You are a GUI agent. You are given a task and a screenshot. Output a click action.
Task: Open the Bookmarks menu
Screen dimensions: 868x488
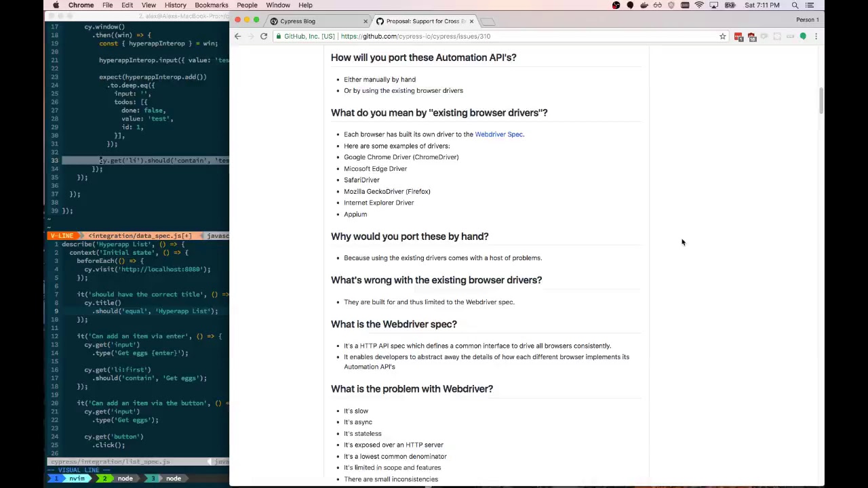click(x=212, y=5)
